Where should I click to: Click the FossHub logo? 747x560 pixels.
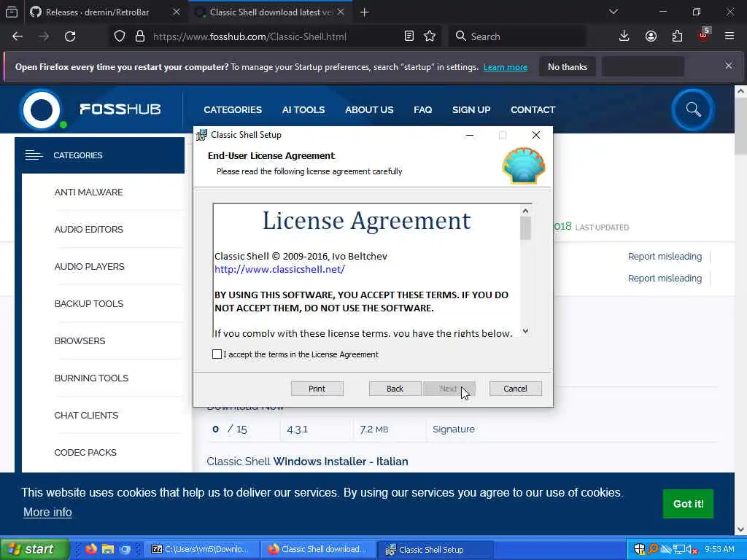[90, 109]
